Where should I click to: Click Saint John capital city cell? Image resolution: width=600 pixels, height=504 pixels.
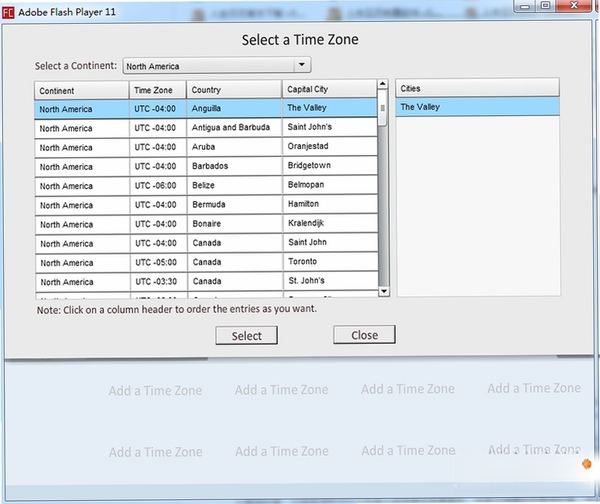click(331, 242)
